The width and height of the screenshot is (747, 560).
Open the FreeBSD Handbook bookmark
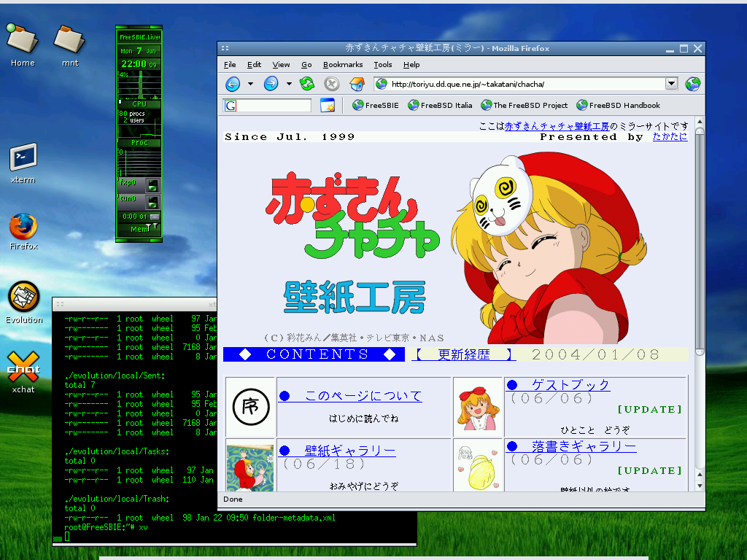click(x=618, y=105)
